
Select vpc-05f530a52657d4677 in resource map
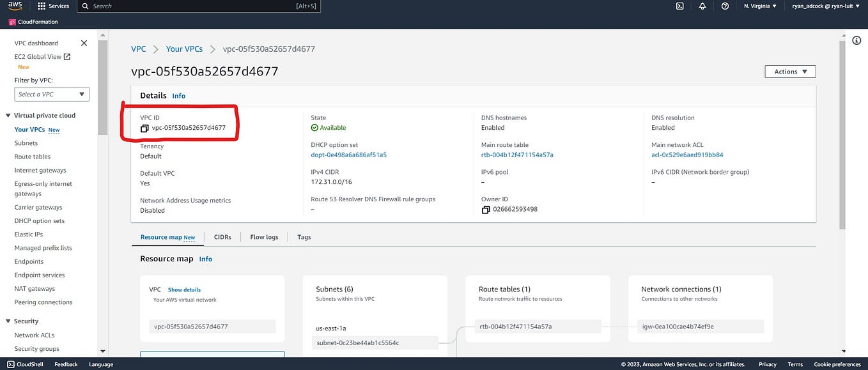(212, 326)
